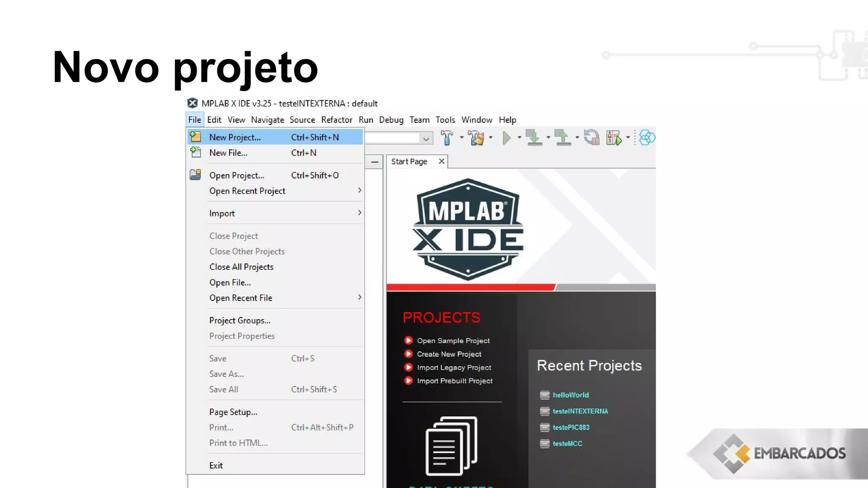Expand dropdown arrow next to Debug Project
The width and height of the screenshot is (868, 488).
(x=628, y=137)
